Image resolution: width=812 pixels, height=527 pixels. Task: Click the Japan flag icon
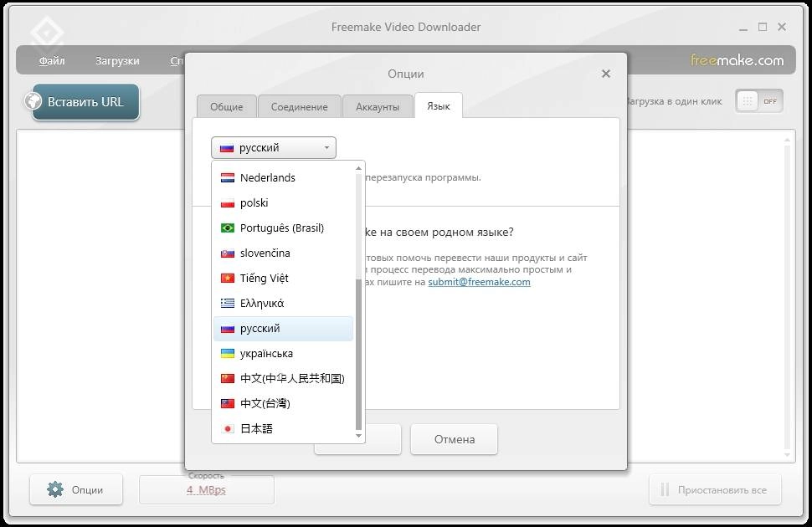228,428
